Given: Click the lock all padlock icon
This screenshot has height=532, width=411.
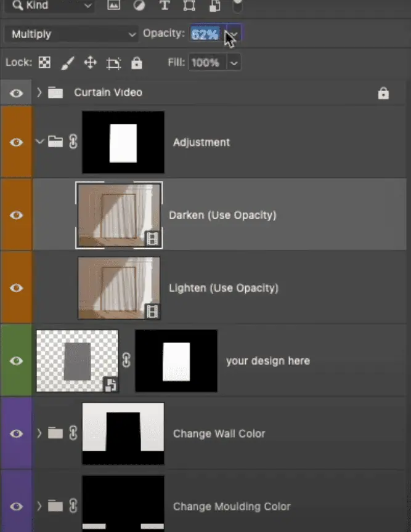Looking at the screenshot, I should (136, 63).
